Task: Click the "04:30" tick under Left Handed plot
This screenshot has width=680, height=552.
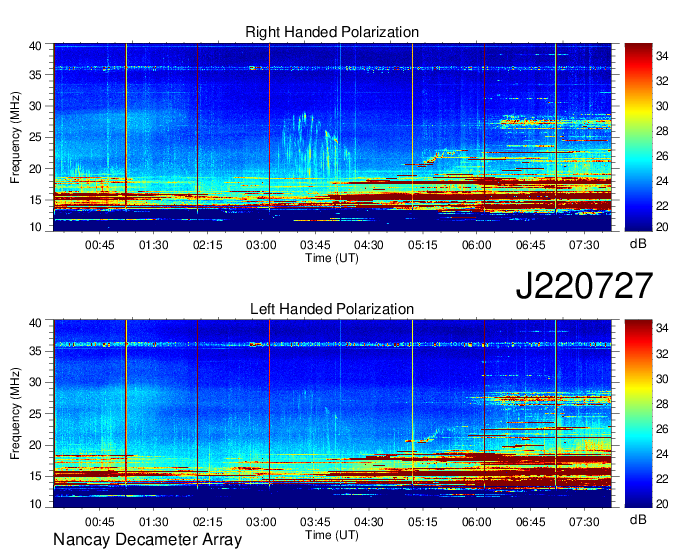Action: (x=369, y=522)
